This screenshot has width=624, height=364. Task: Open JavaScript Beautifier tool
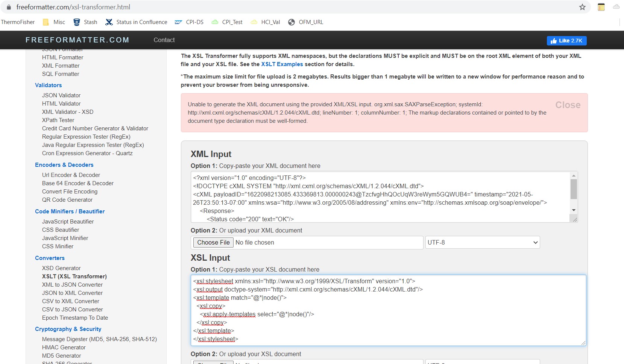coord(68,222)
